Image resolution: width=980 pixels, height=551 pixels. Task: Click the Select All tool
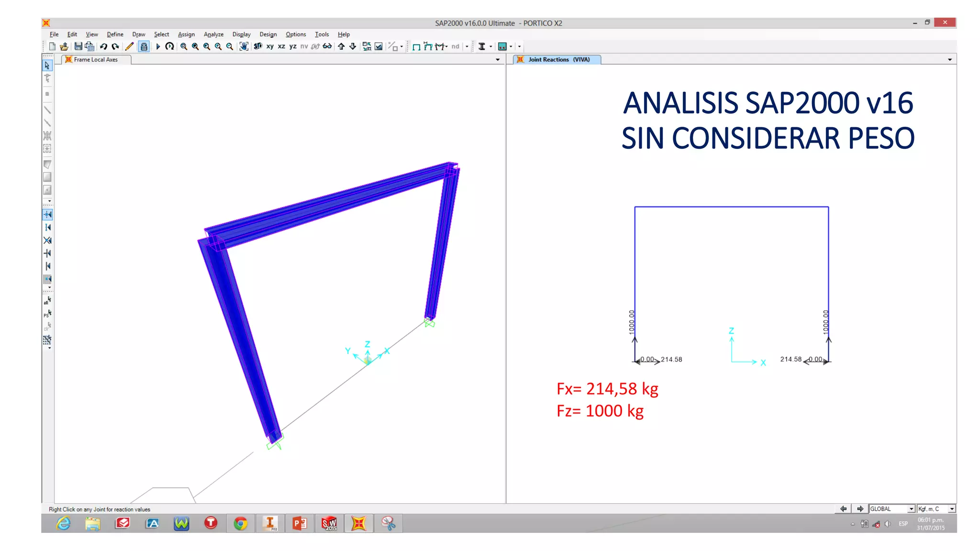tap(47, 300)
